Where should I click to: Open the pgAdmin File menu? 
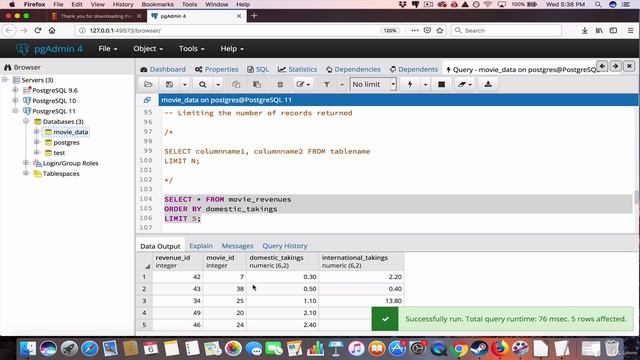(x=108, y=49)
